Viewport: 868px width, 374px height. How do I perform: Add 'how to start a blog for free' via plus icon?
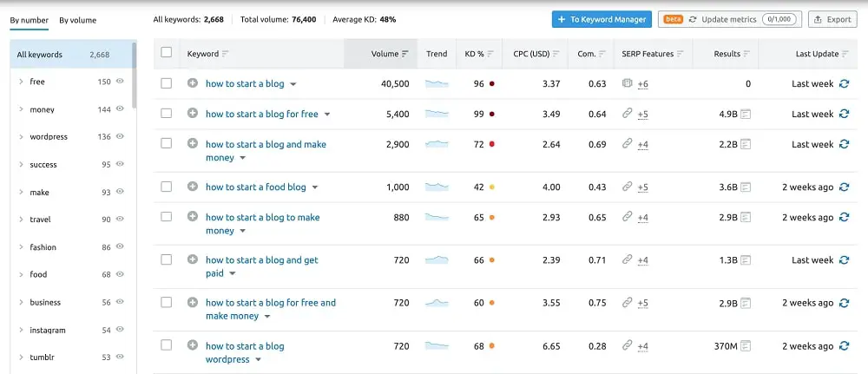[x=193, y=114]
